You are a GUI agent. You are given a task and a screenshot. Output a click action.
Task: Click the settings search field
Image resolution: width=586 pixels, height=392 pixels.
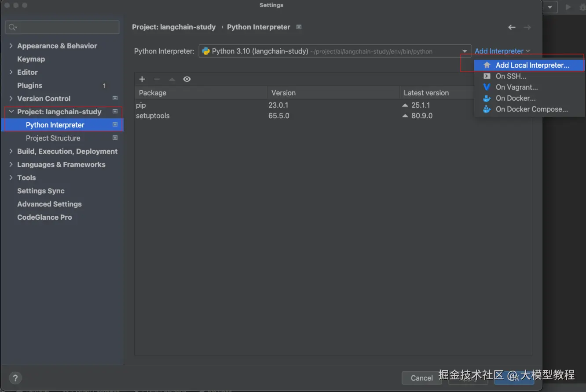pos(62,27)
